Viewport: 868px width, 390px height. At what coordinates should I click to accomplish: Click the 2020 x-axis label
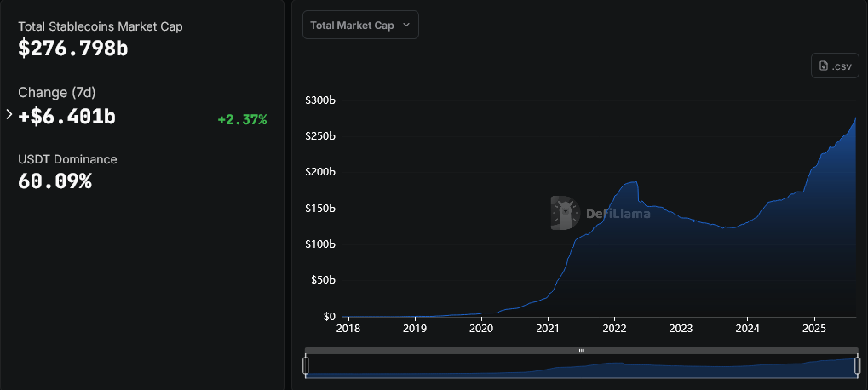tap(481, 328)
